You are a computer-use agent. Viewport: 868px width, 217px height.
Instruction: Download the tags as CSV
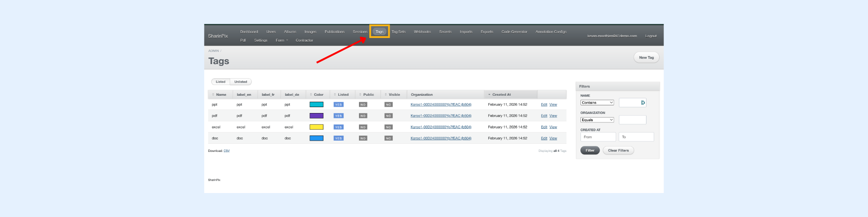226,151
